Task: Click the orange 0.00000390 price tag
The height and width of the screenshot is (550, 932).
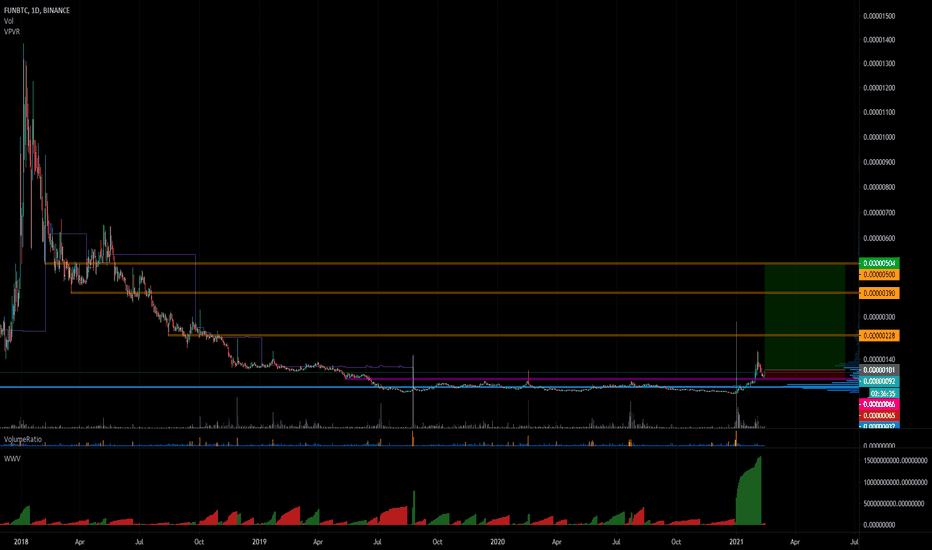Action: point(879,293)
